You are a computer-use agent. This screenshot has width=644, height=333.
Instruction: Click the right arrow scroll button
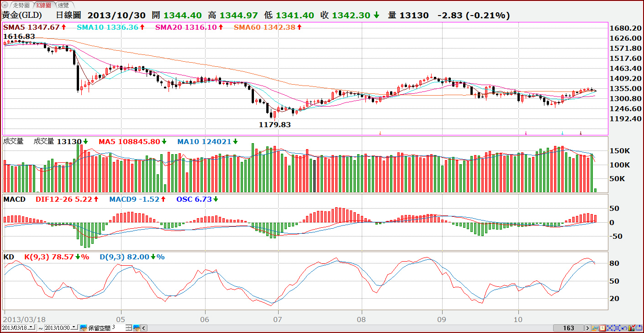588,328
